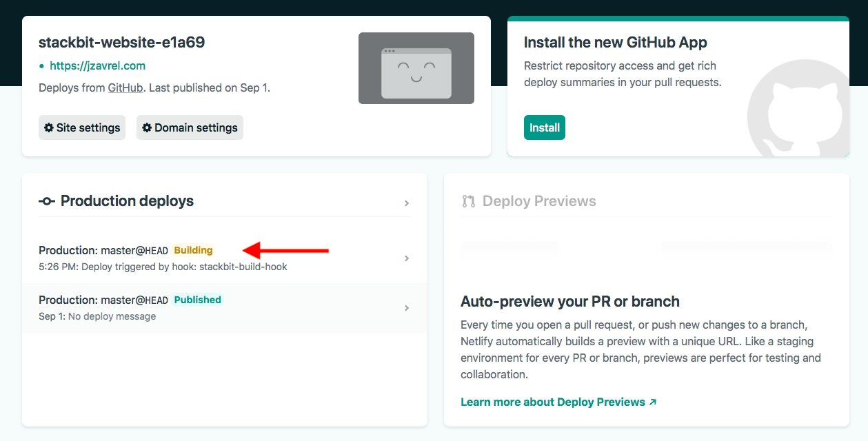Screen dimensions: 868x441
Task: Click the Production deploys commit icon
Action: coord(47,201)
